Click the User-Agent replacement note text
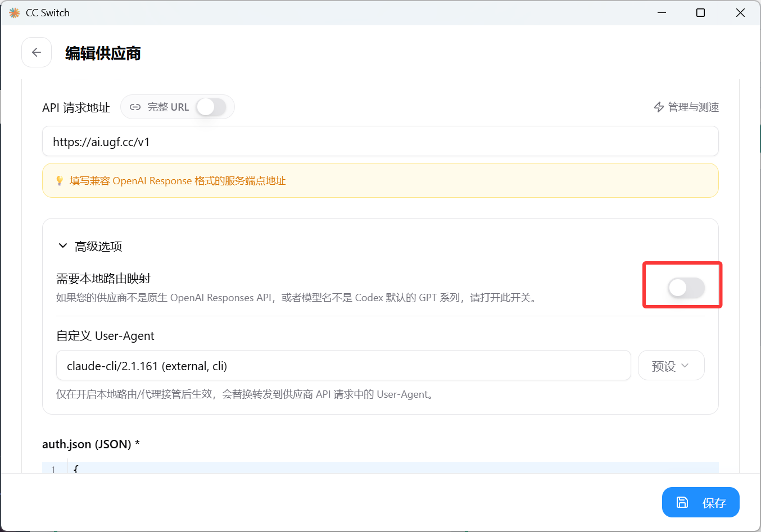The width and height of the screenshot is (761, 532). pyautogui.click(x=246, y=394)
